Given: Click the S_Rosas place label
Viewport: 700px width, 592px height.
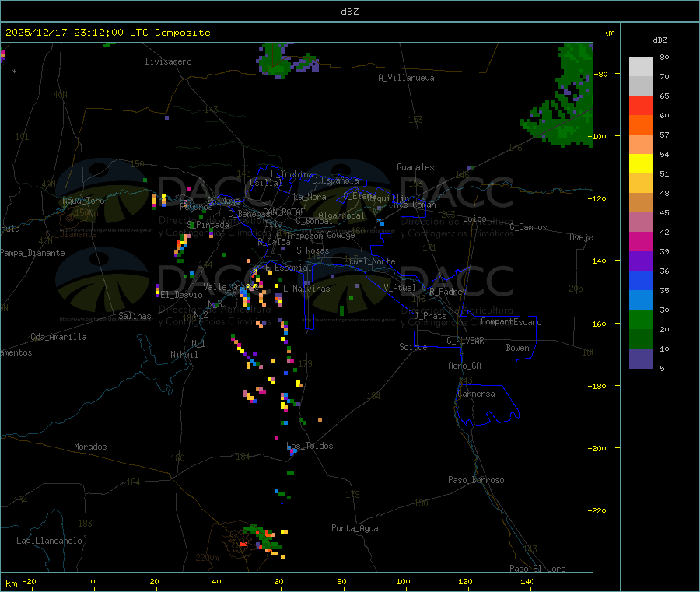Looking at the screenshot, I should click(313, 250).
